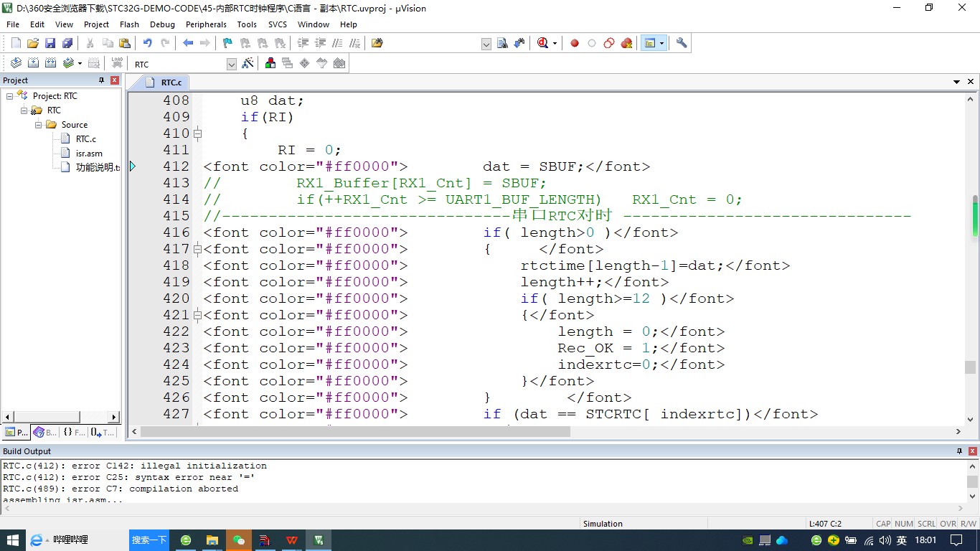Open Options for Target wand icon

tap(248, 63)
